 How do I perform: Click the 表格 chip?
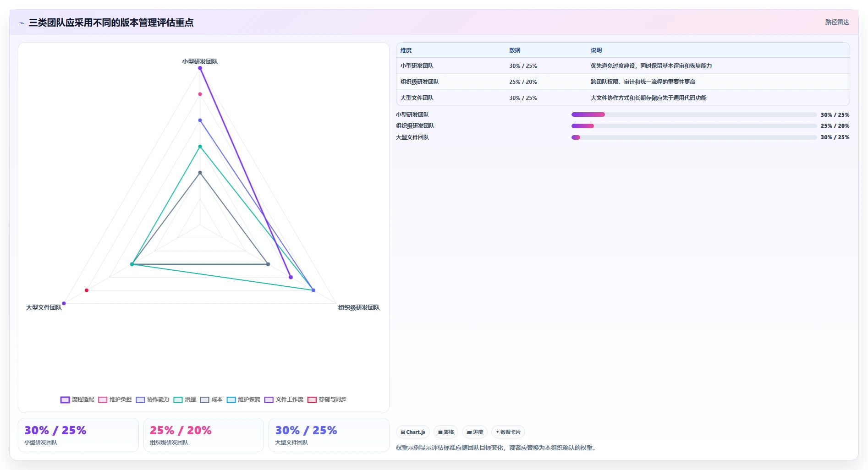[446, 432]
